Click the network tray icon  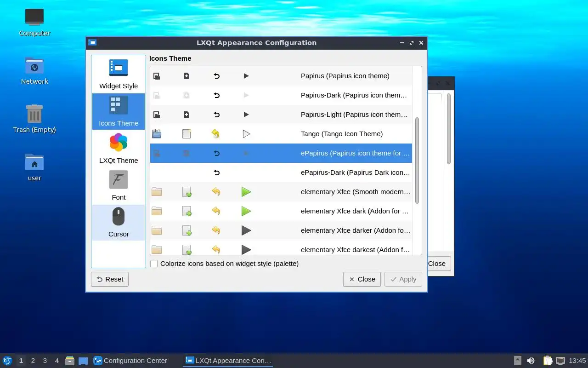pyautogui.click(x=560, y=361)
